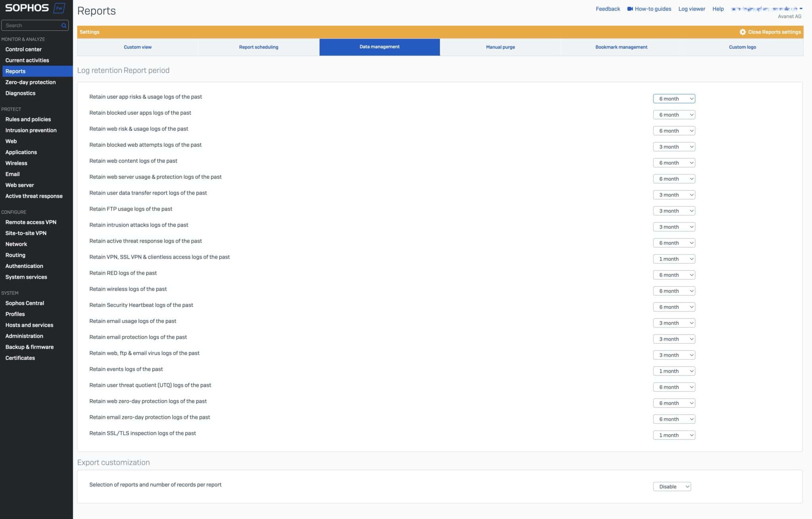Click the gear icon for Close Reports settings
Viewport: 812px width, 519px height.
[743, 32]
